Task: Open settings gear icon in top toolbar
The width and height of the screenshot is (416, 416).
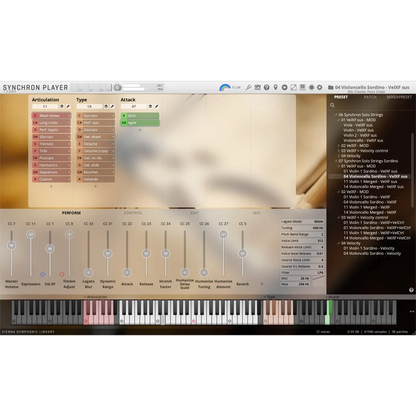Action: (x=320, y=87)
